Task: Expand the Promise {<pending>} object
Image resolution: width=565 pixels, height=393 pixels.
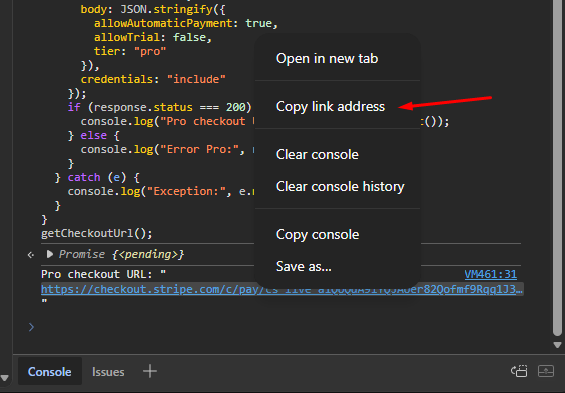Action: 50,254
